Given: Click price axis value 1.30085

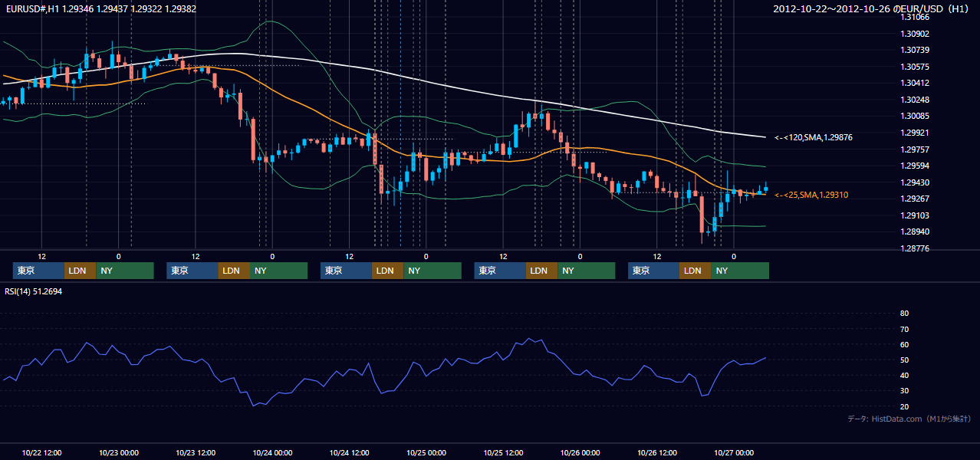Looking at the screenshot, I should pos(914,116).
